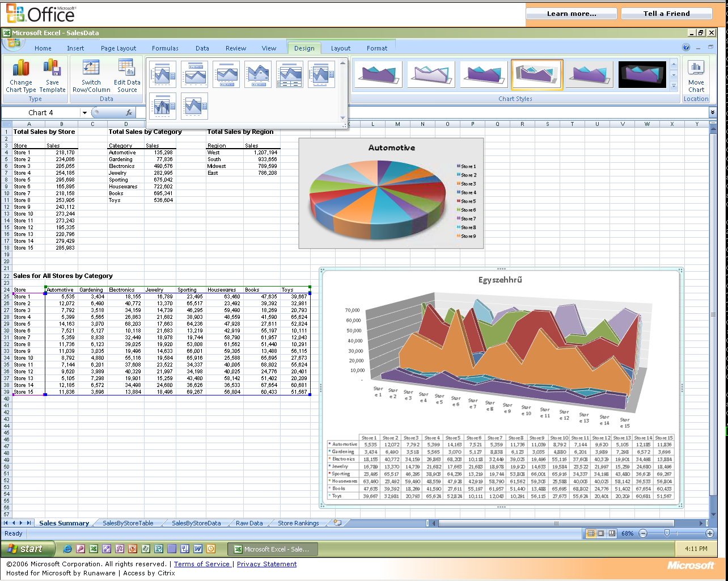Select the second chart layout thumbnail
Image resolution: width=728 pixels, height=581 pixels.
pyautogui.click(x=194, y=74)
